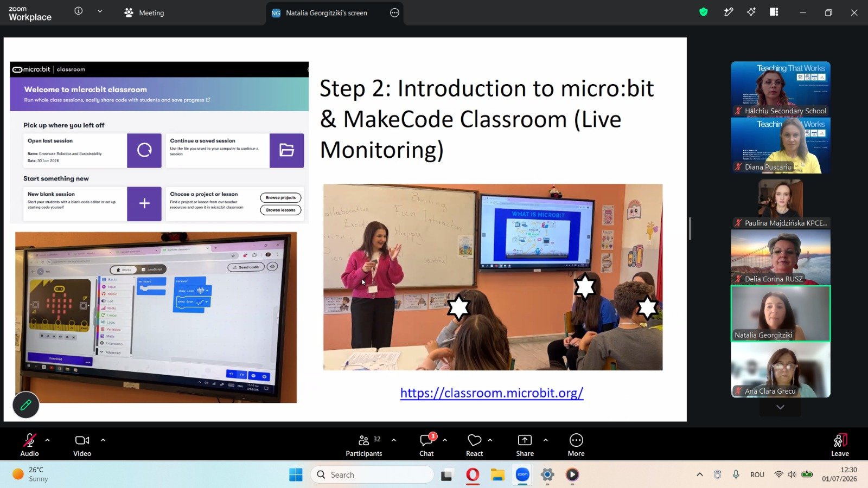Click "New blank session" text in slide

point(51,194)
